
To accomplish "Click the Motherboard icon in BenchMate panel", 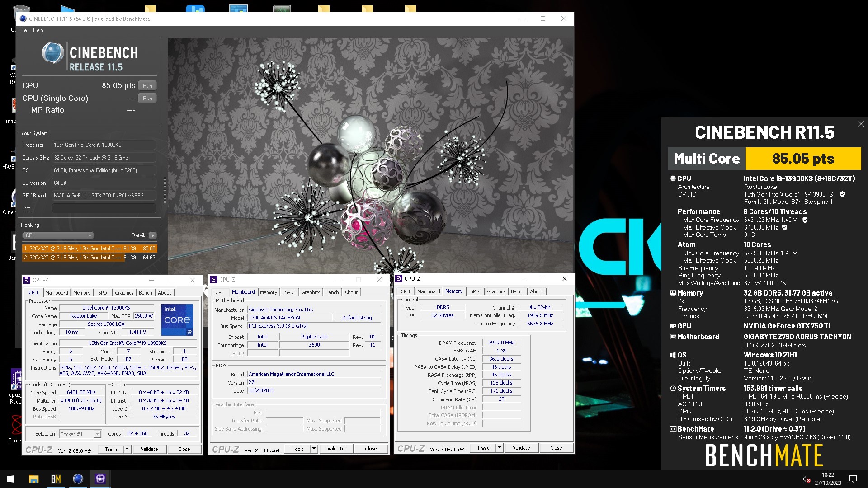I will pos(673,337).
